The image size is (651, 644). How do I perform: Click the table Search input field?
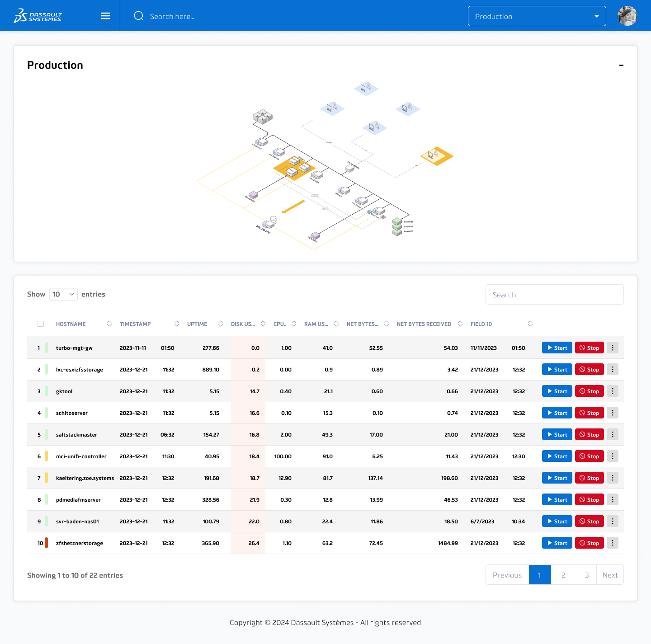point(554,294)
